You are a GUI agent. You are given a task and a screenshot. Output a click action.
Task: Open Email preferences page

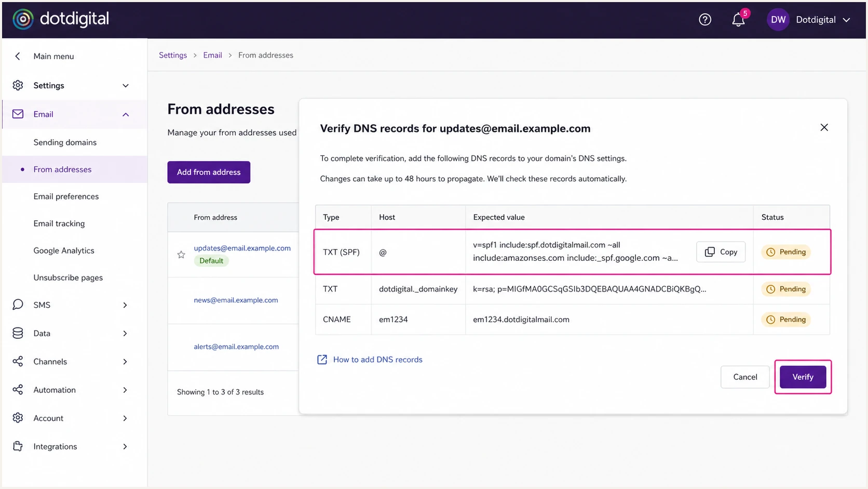[66, 196]
